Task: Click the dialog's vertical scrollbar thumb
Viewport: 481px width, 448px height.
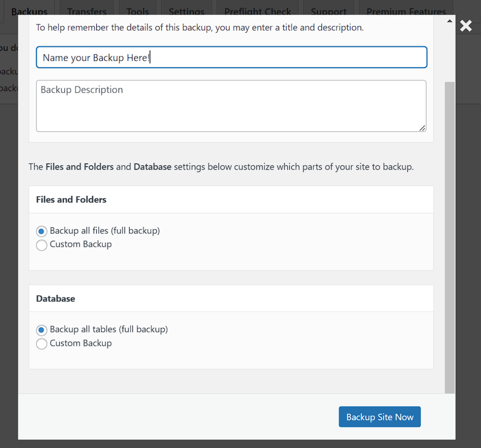Action: pyautogui.click(x=450, y=235)
